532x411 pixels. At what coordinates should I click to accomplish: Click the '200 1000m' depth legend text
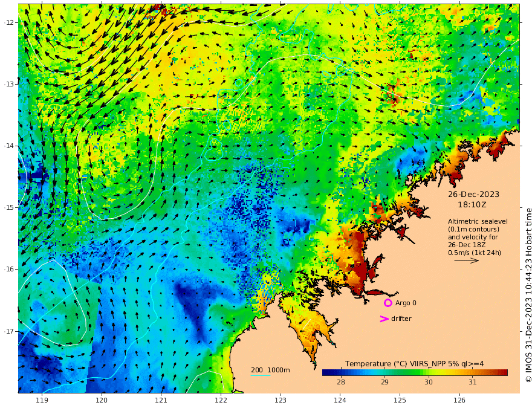tap(270, 370)
